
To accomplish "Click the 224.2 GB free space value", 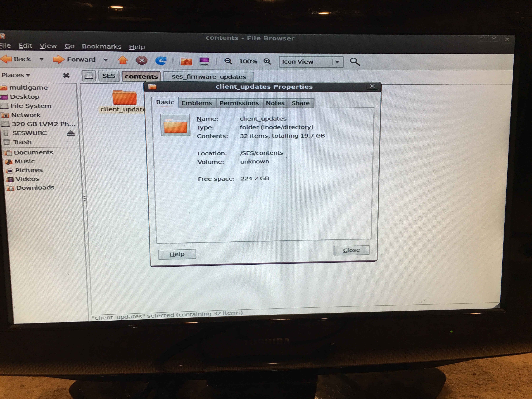I will (255, 179).
